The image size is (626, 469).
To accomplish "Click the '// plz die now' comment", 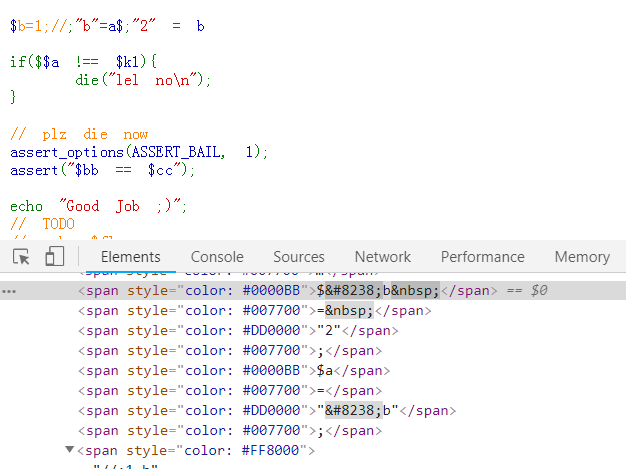I will (79, 134).
